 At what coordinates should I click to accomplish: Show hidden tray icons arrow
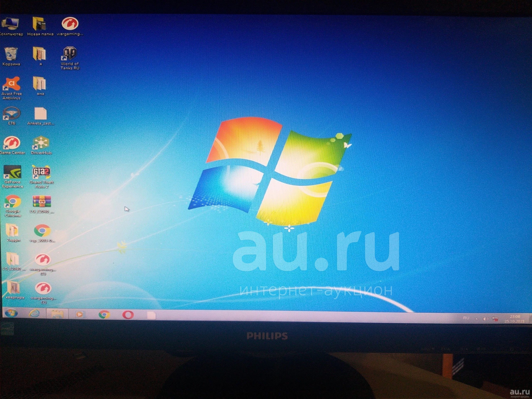[x=477, y=319]
